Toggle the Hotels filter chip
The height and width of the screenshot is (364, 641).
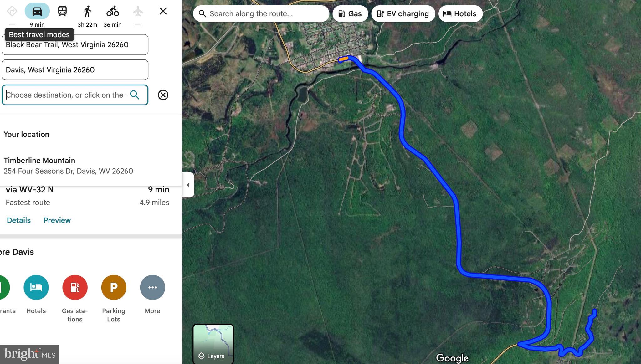tap(460, 14)
